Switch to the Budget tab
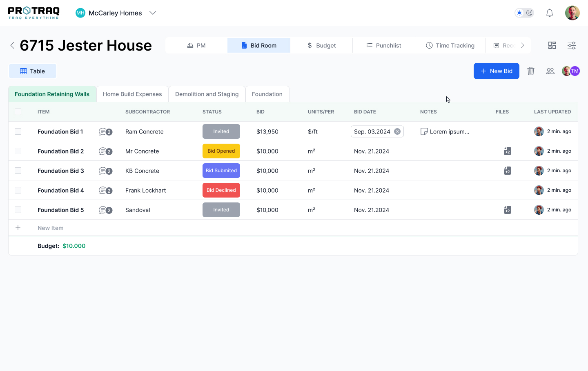Screen dimensions: 588x371 (321, 45)
